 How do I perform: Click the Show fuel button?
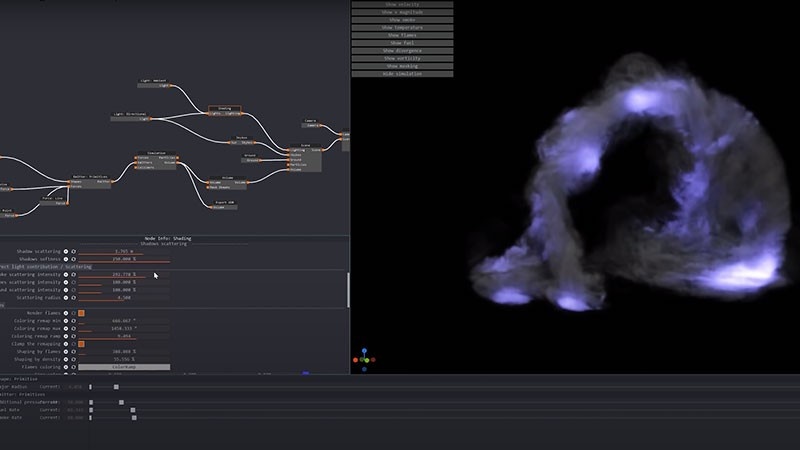(402, 43)
